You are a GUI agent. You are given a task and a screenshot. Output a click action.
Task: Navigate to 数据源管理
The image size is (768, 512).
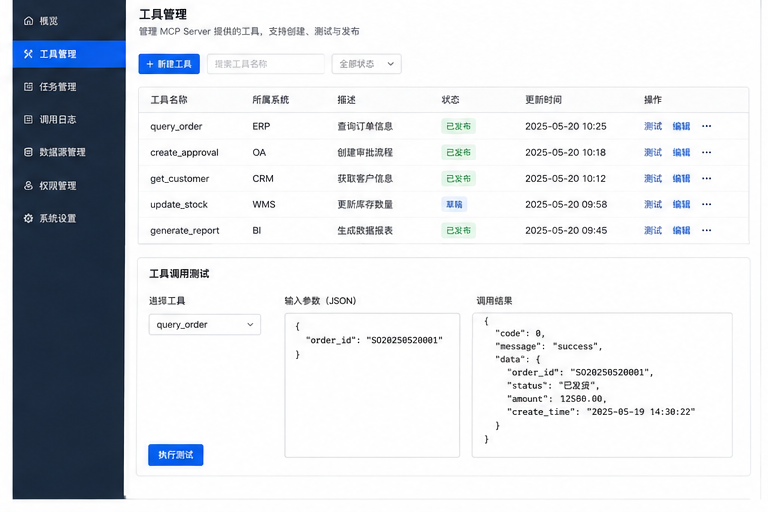[x=69, y=152]
